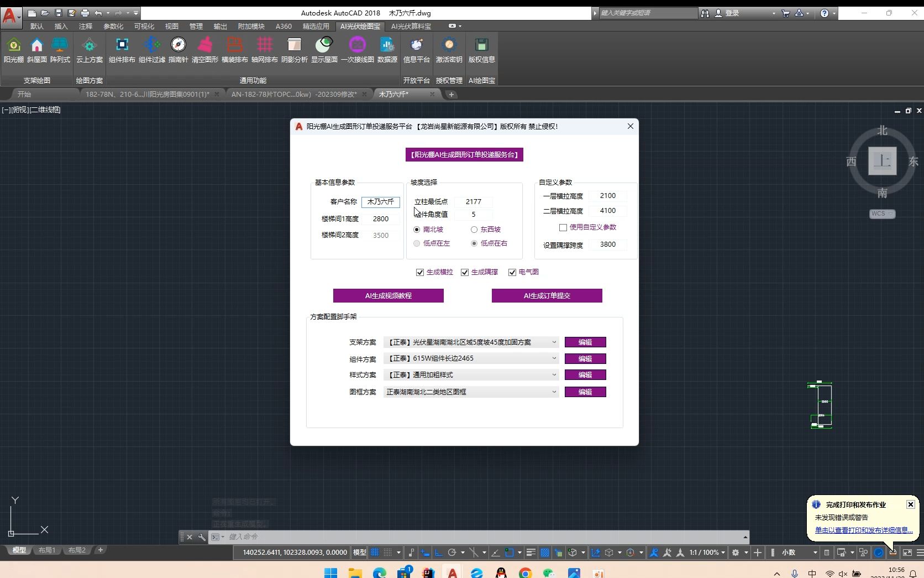The image size is (924, 578).
Task: Choose the 阵列式 solar panel tool
Action: 60,50
